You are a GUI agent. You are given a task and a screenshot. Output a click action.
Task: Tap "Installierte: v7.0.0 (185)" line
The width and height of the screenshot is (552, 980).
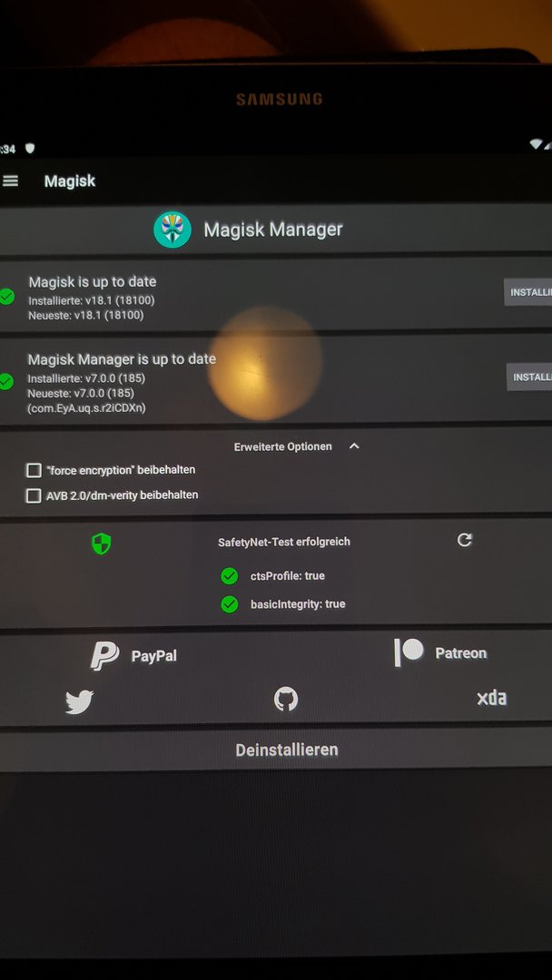(86, 378)
